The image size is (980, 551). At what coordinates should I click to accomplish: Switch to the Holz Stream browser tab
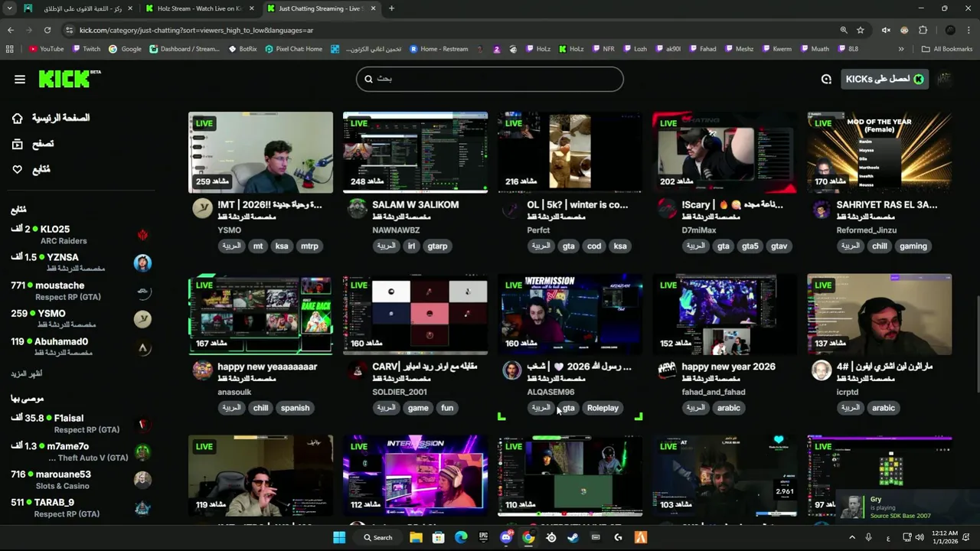click(x=199, y=8)
